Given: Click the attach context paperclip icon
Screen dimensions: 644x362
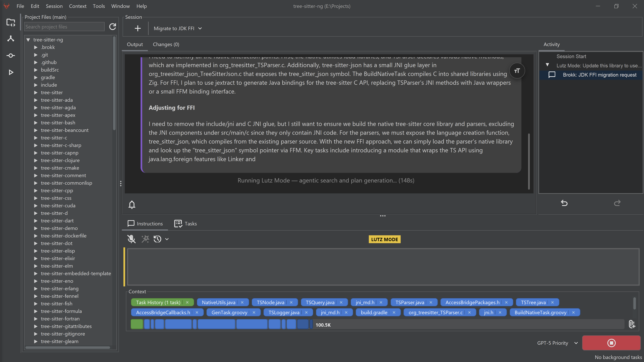Looking at the screenshot, I should (632, 324).
